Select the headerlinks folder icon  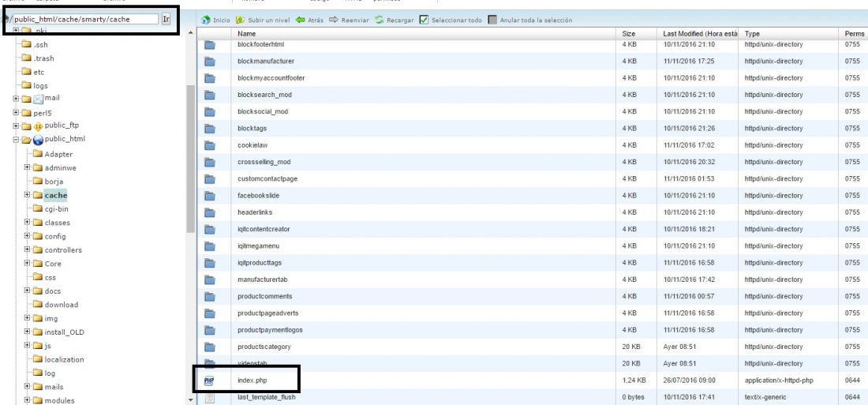click(209, 212)
